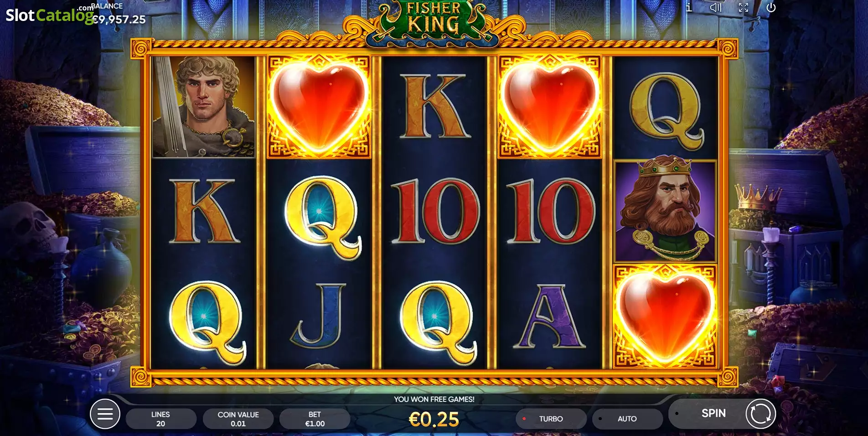Click the power exit icon
Viewport: 868px width, 436px height.
pos(771,7)
